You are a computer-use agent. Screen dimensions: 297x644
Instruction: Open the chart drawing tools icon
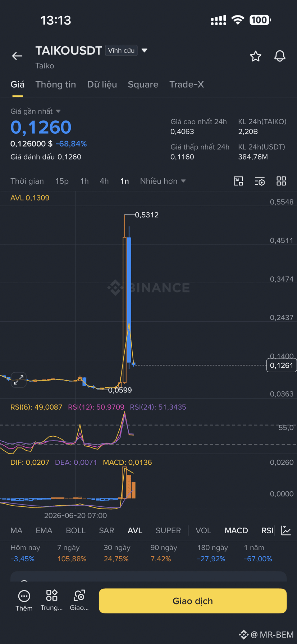click(x=238, y=181)
